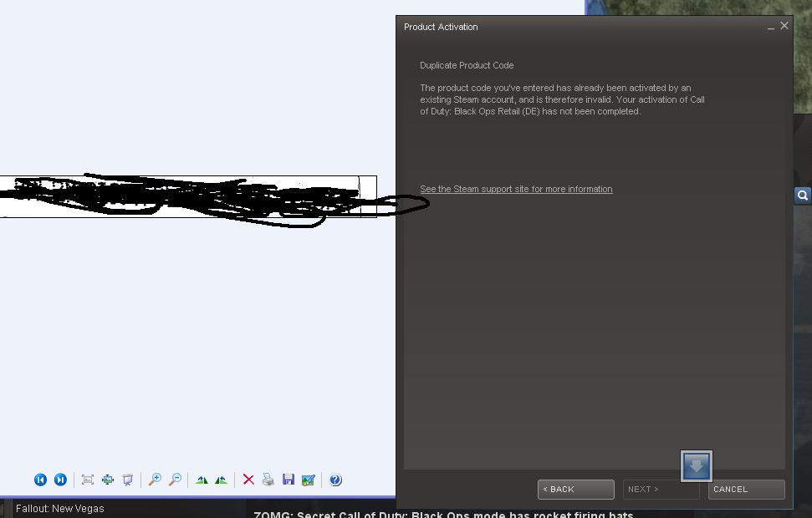Viewport: 812px width, 518px height.
Task: Click the 'Duplicate Product Code' heading
Action: [x=467, y=65]
